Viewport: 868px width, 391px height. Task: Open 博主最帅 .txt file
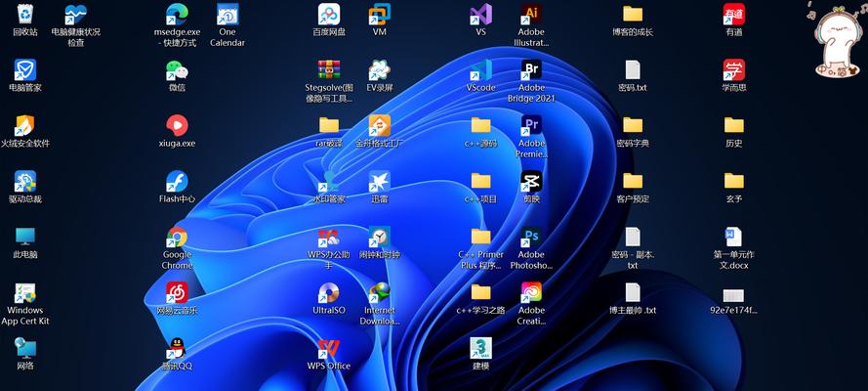click(633, 293)
